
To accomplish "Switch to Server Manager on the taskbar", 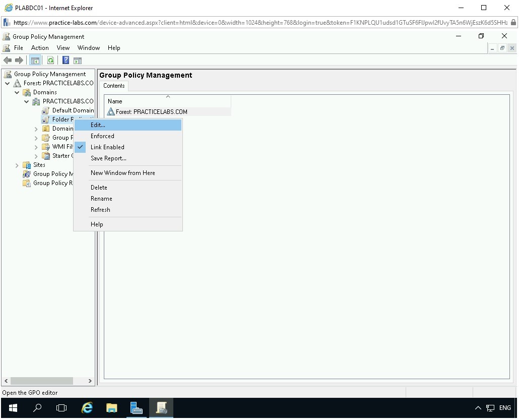I will pos(136,408).
